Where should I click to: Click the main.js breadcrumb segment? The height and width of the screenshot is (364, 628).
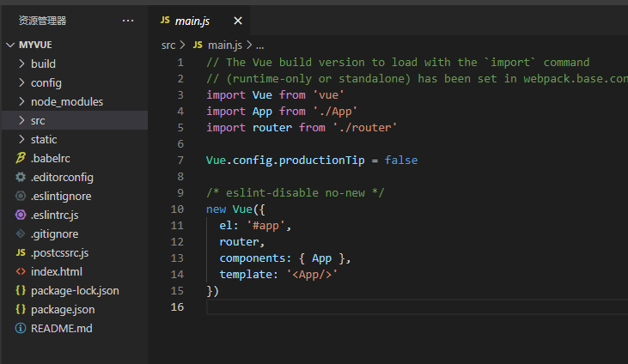click(225, 45)
